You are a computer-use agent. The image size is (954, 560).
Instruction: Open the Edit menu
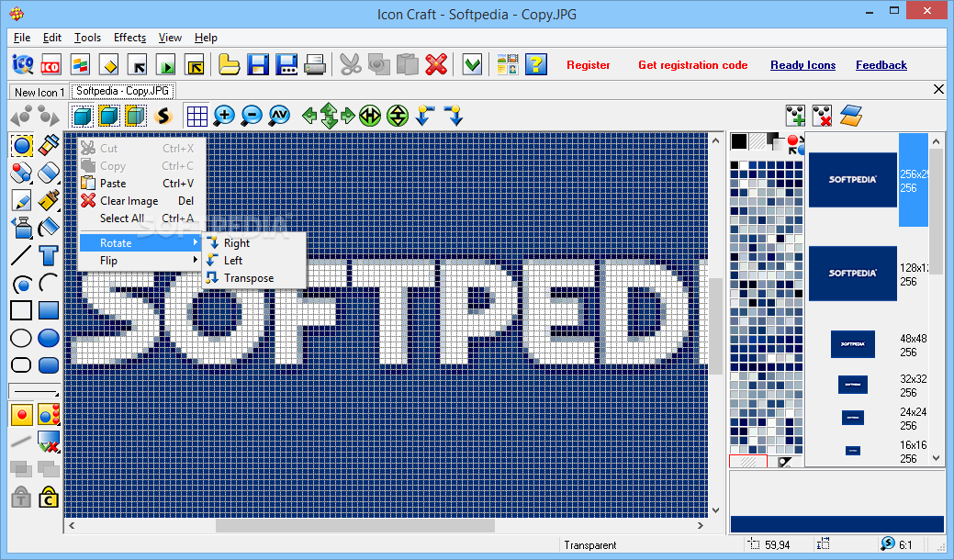point(52,38)
